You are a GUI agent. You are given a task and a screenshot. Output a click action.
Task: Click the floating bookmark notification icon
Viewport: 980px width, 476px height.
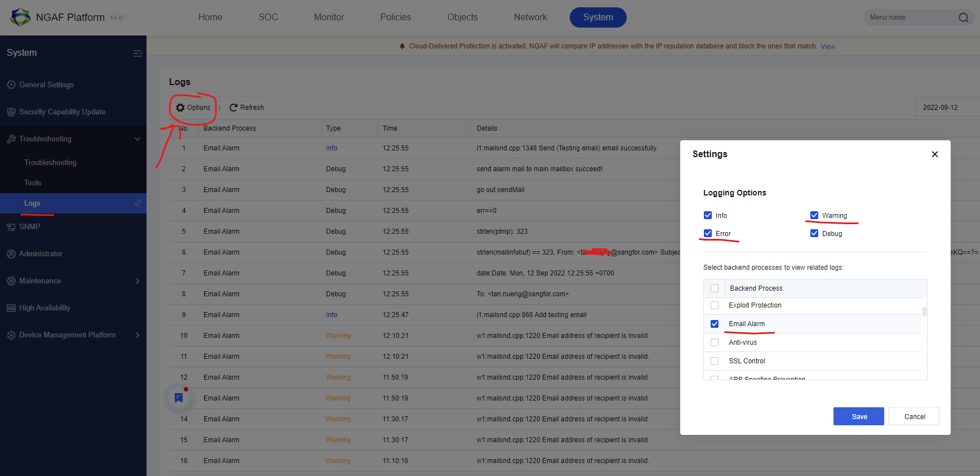tap(179, 398)
